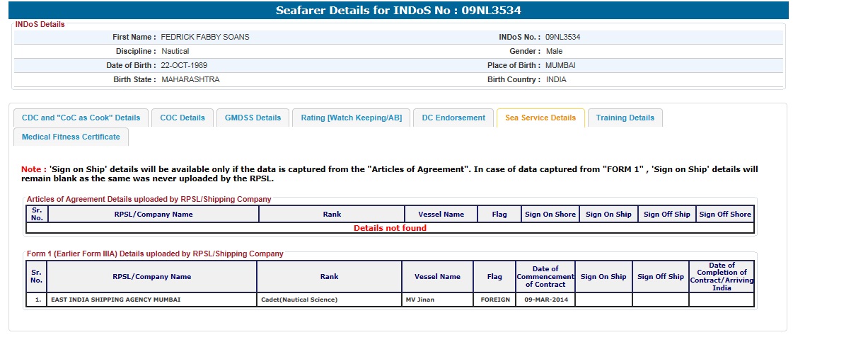Click the Cadet(Nautical Science) rank cell
Screen dimensions: 868x347
coord(329,300)
